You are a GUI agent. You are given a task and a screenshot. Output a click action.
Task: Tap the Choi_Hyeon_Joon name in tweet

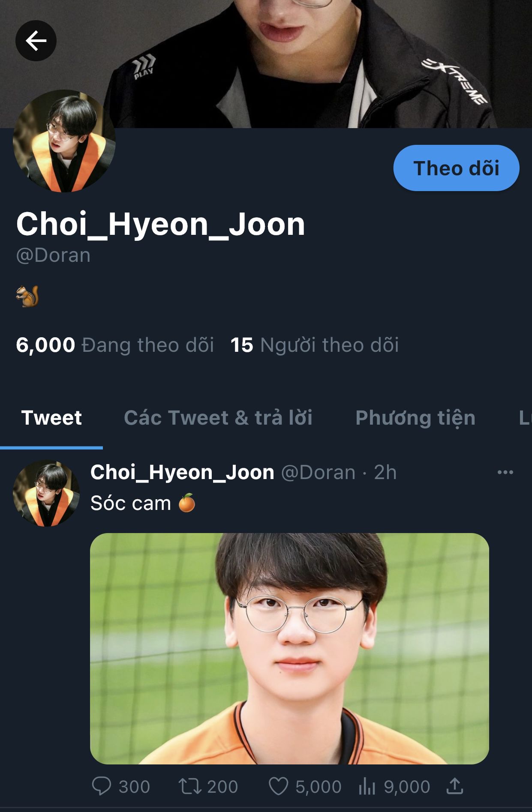[x=182, y=473]
